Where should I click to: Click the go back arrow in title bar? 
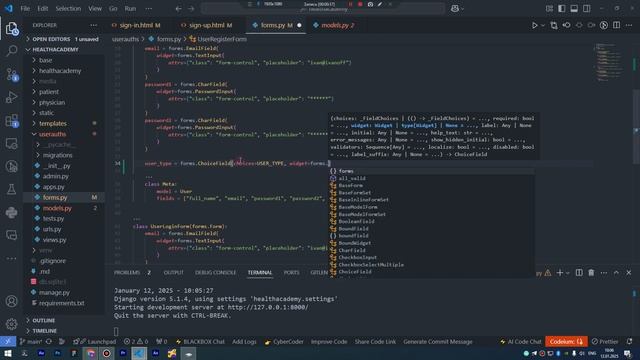tap(178, 9)
